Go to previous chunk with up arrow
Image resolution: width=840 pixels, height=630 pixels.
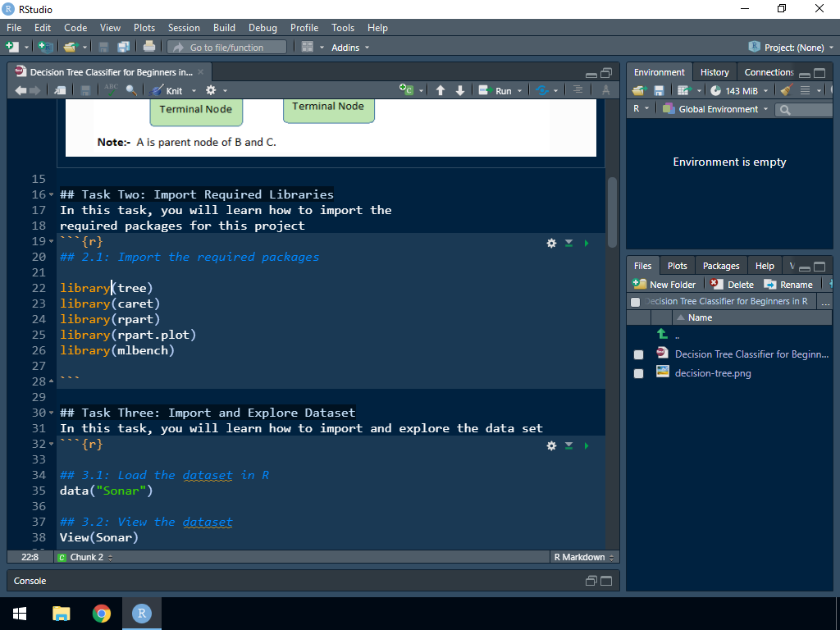pos(441,90)
